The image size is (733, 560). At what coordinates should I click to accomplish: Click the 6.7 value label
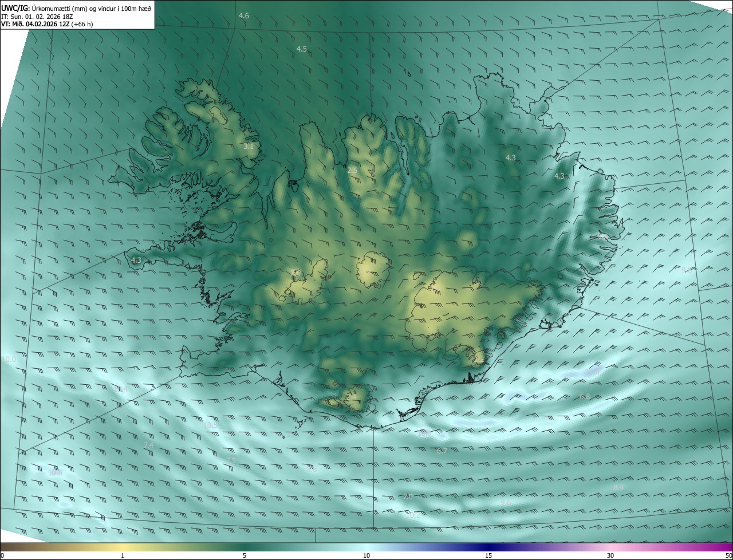tap(442, 451)
